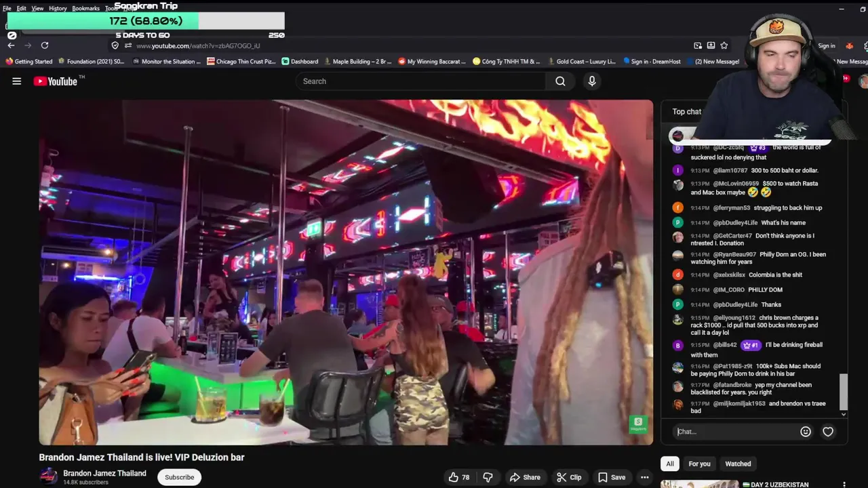Click the chat scroll down arrow
Image resolution: width=868 pixels, height=488 pixels.
pyautogui.click(x=844, y=414)
